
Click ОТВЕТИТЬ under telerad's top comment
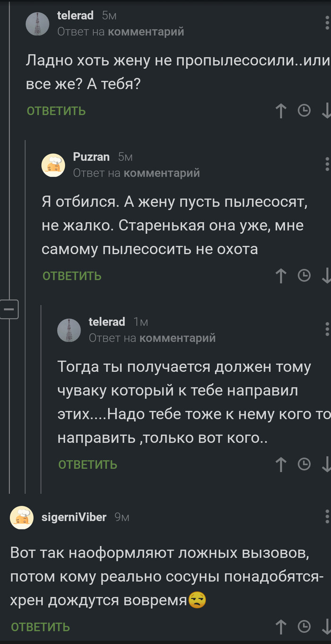tap(56, 110)
